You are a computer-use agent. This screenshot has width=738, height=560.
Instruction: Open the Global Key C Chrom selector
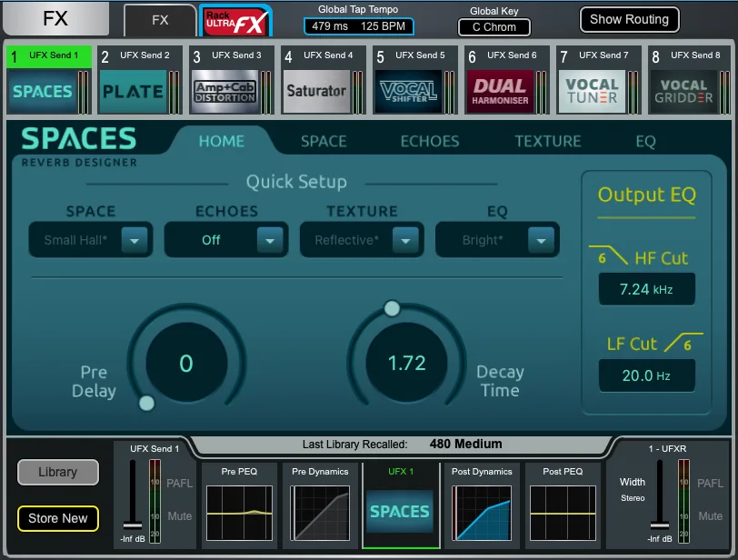tap(494, 27)
